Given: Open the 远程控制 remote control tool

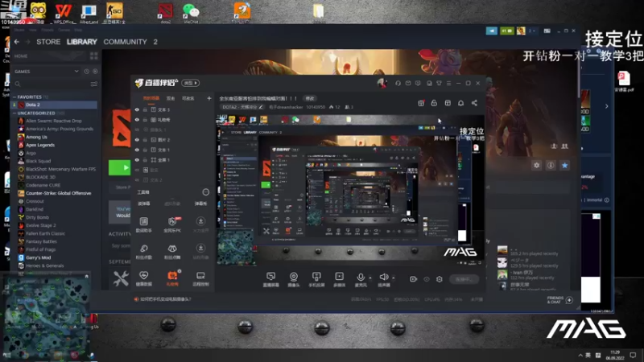Looking at the screenshot, I should pyautogui.click(x=200, y=278).
